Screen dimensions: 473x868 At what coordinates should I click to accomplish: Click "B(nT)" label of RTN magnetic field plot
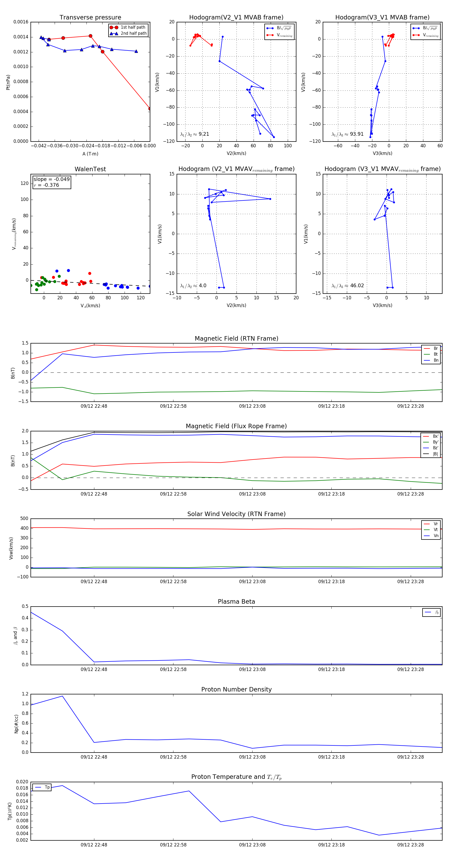click(13, 373)
